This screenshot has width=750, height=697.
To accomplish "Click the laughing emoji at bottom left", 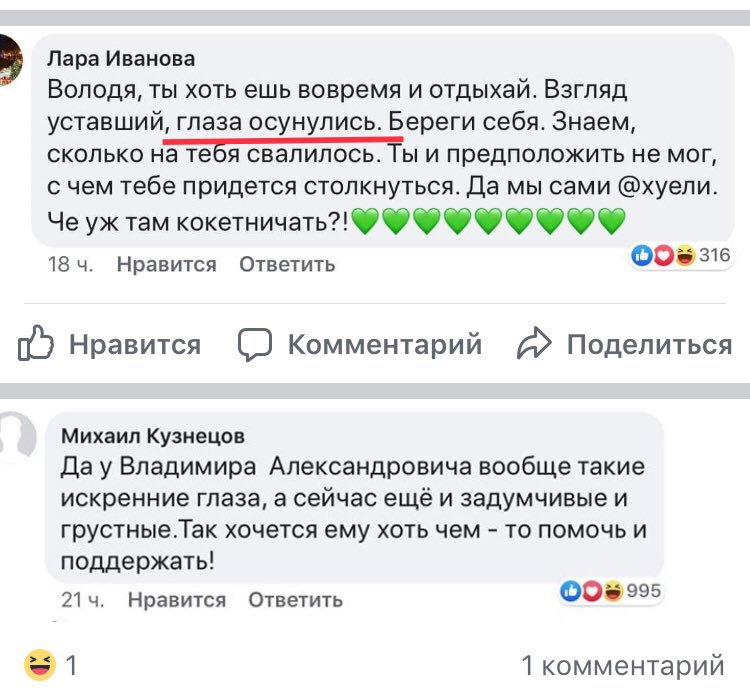I will pyautogui.click(x=41, y=665).
